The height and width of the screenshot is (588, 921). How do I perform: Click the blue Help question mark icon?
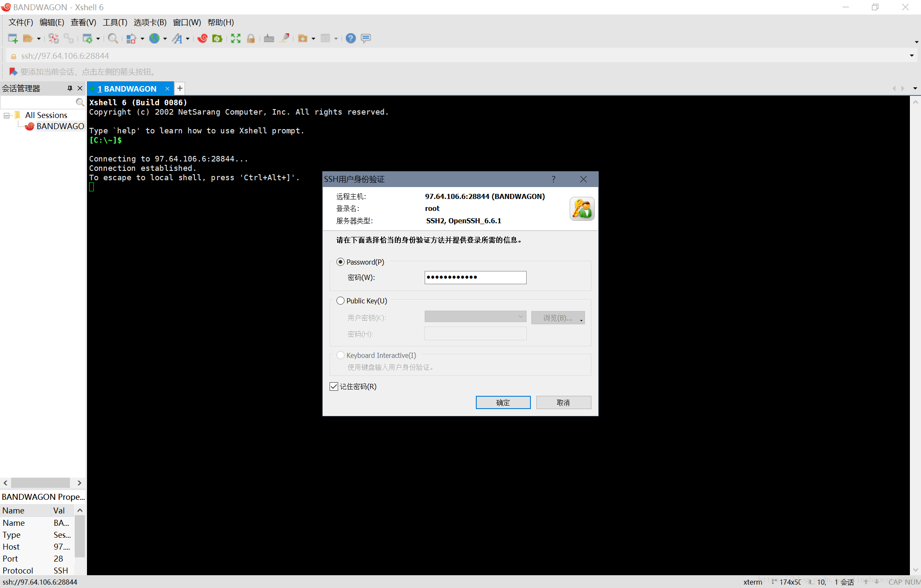click(350, 38)
